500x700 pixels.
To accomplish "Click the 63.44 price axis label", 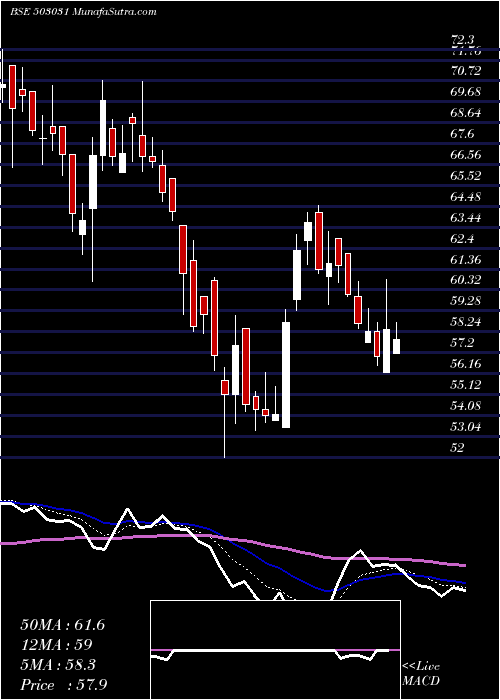I will [x=467, y=218].
